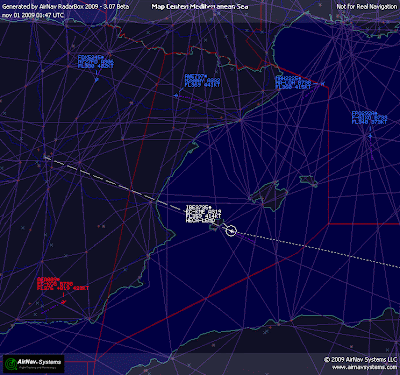Click the red flight data label ending 422KT
Image resolution: width=400 pixels, height=375 pixels.
tap(63, 284)
